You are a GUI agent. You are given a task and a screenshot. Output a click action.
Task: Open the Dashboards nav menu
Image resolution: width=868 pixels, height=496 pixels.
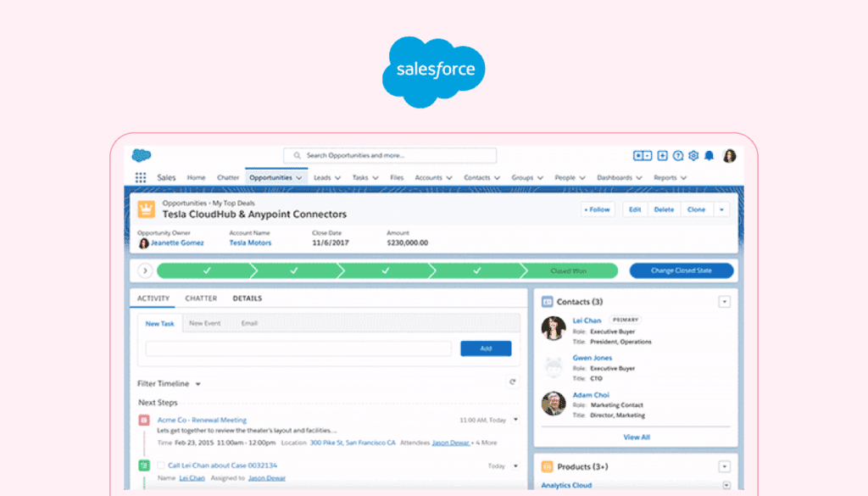[619, 178]
